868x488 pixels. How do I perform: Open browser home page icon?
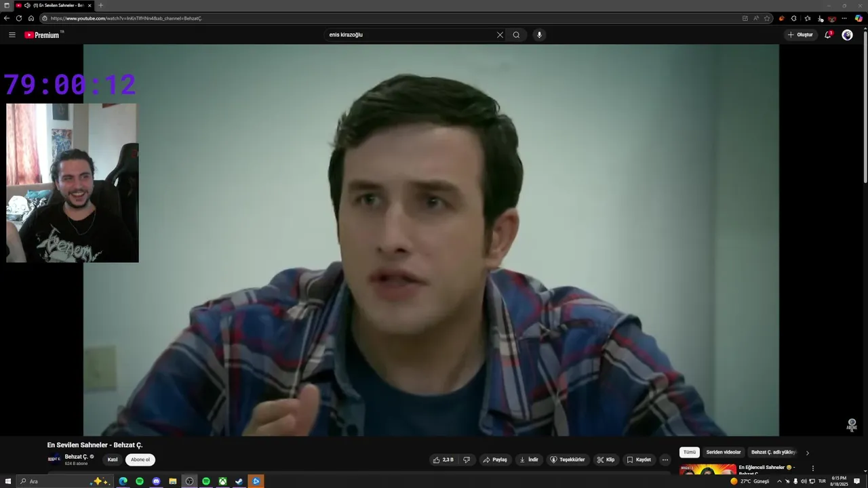[x=31, y=18]
